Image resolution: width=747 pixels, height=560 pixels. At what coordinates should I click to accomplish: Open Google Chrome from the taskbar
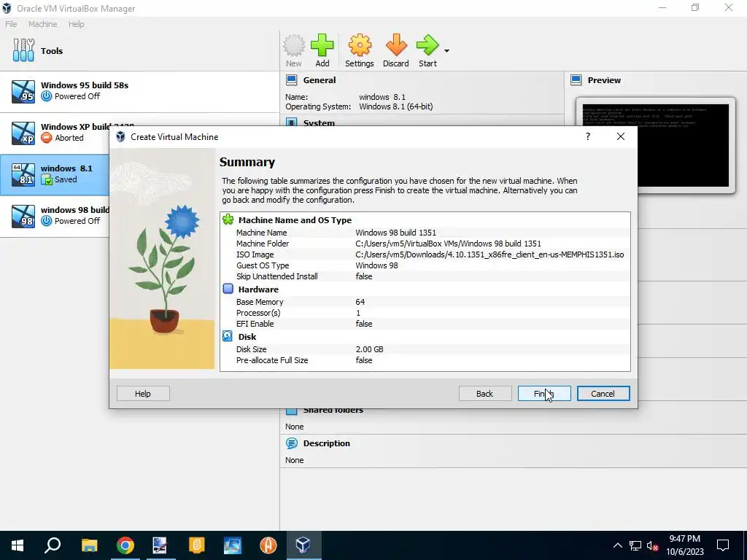pyautogui.click(x=125, y=545)
